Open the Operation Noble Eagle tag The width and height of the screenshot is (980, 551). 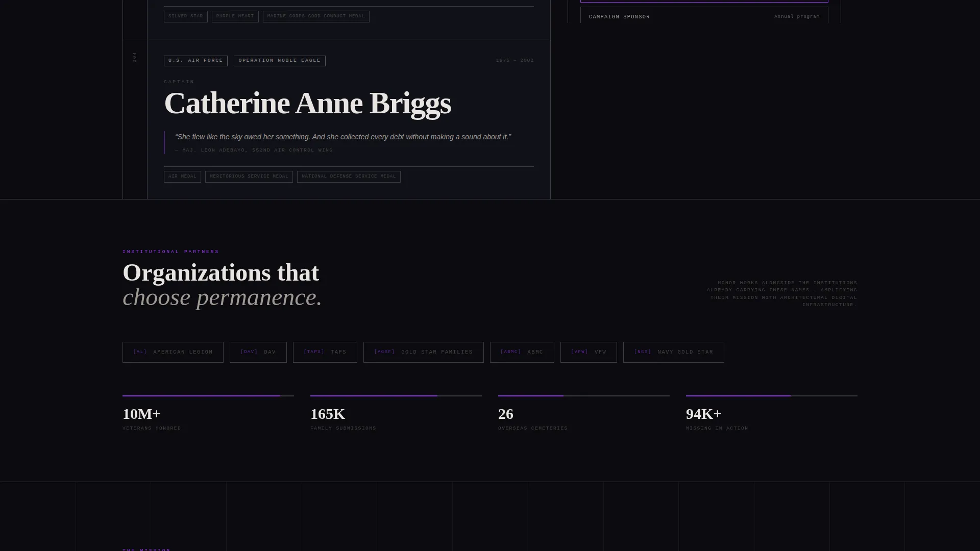point(279,61)
